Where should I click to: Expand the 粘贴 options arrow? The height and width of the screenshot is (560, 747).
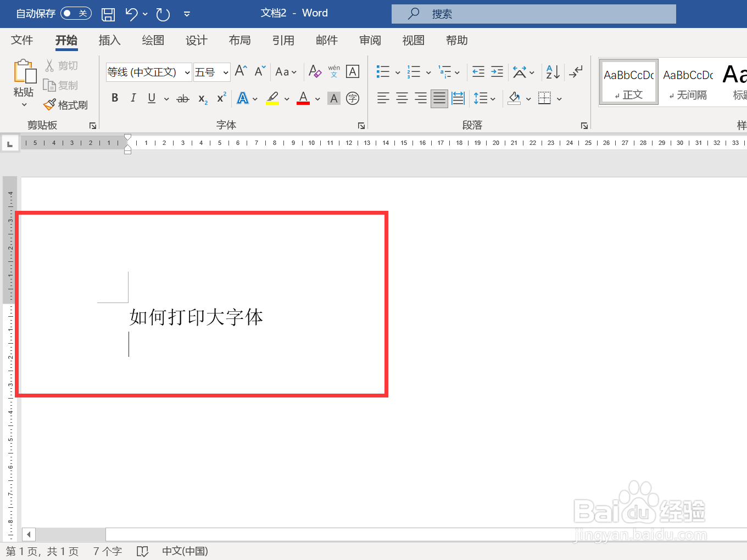tap(24, 105)
